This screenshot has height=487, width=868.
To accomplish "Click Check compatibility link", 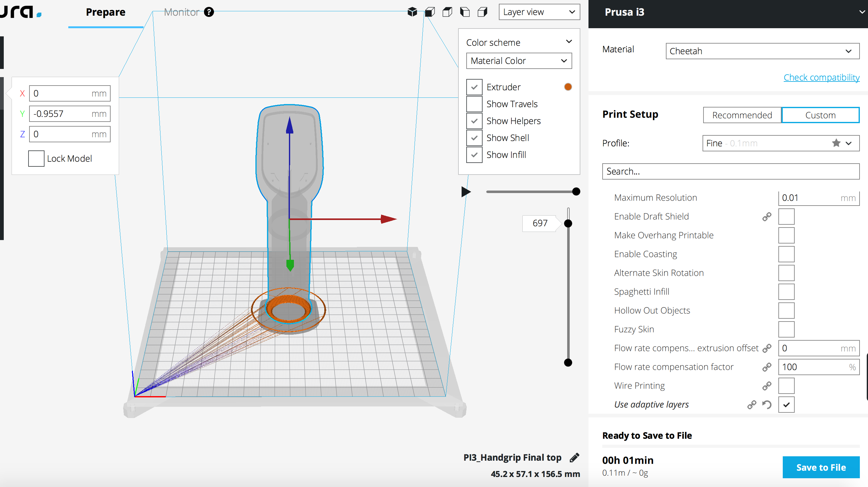I will 821,77.
